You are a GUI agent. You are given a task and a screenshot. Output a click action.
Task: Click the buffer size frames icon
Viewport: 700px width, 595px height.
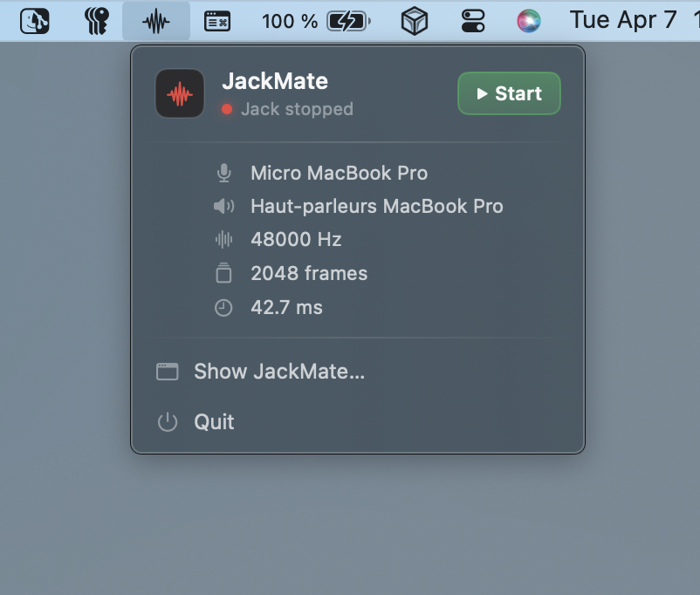pos(224,273)
